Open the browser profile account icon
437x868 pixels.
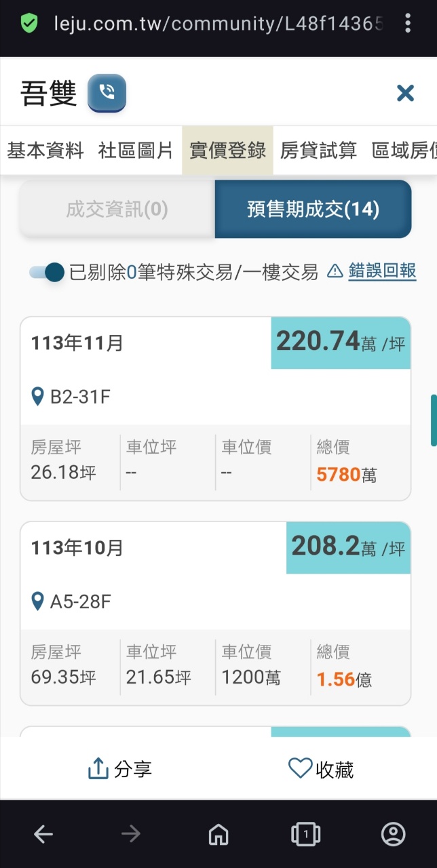[x=393, y=834]
